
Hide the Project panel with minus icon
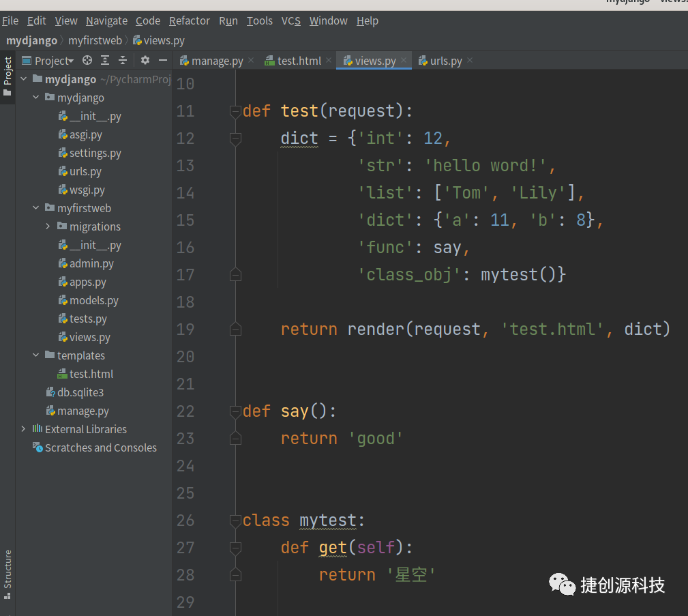163,60
